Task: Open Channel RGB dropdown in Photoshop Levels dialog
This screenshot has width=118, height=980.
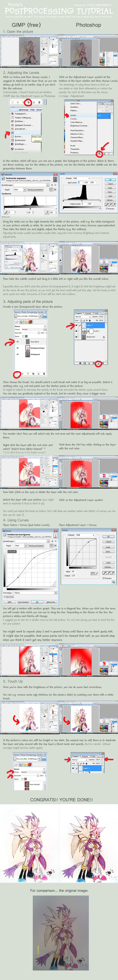Action: coord(82,178)
